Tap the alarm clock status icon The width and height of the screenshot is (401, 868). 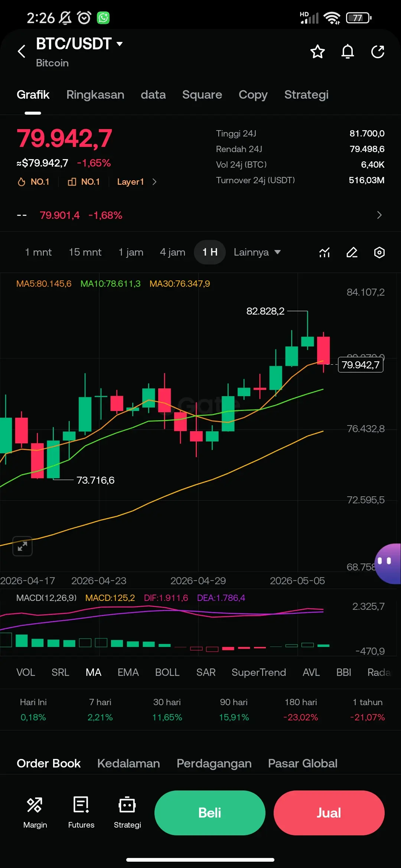(x=84, y=17)
